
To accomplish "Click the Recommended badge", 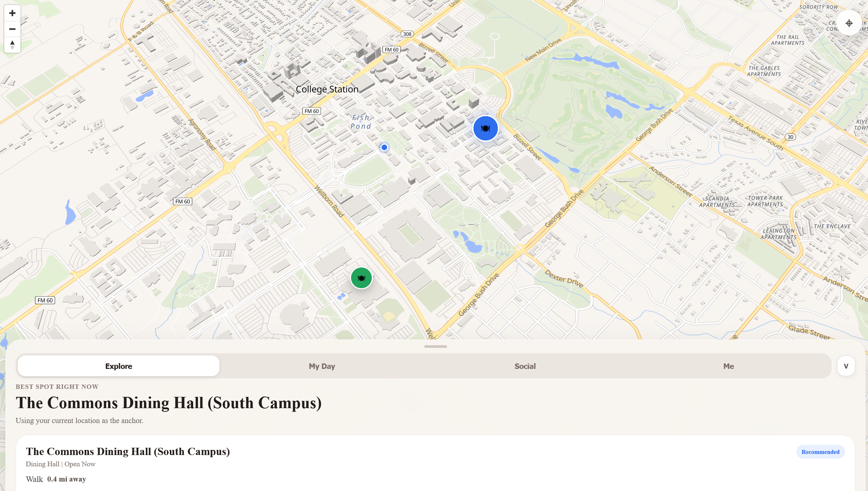I will click(820, 452).
